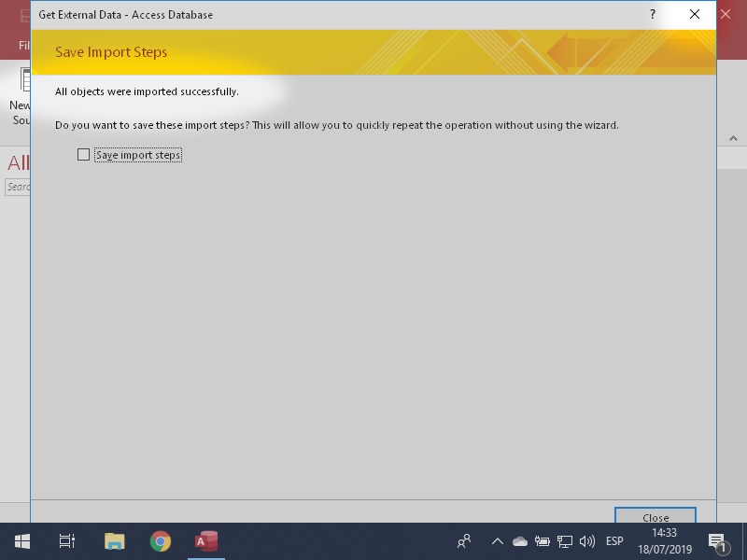Switch the ESP input language indicator
This screenshot has width=747, height=560.
(614, 541)
